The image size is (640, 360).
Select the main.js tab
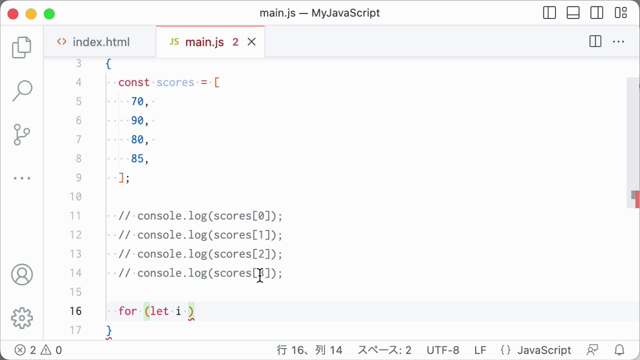tap(204, 42)
